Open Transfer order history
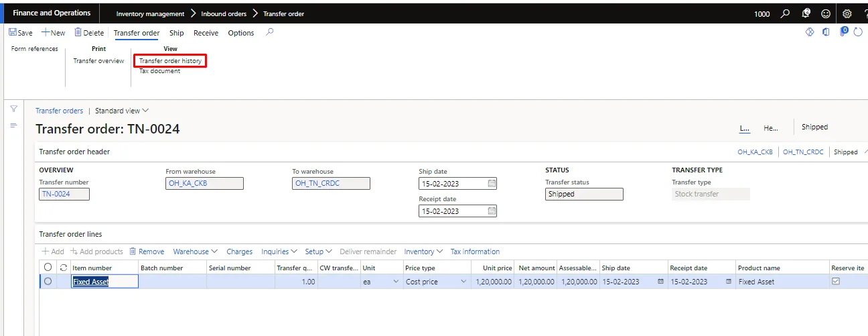 coord(170,61)
